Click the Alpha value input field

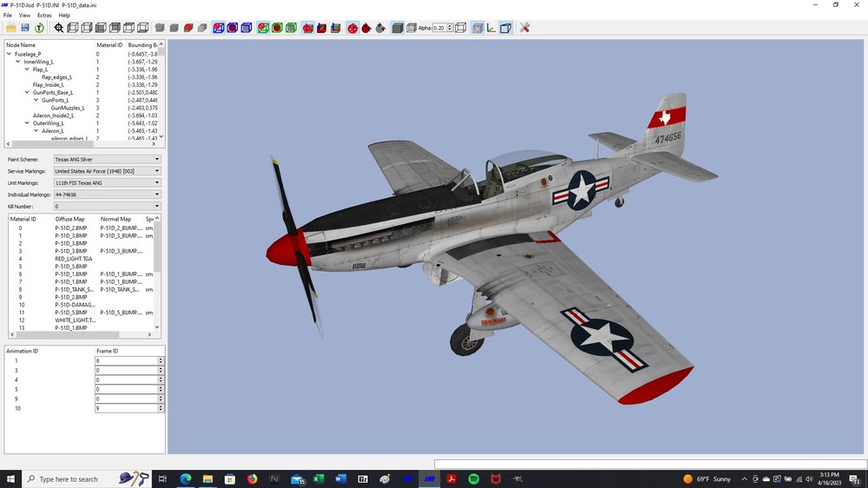coord(439,28)
